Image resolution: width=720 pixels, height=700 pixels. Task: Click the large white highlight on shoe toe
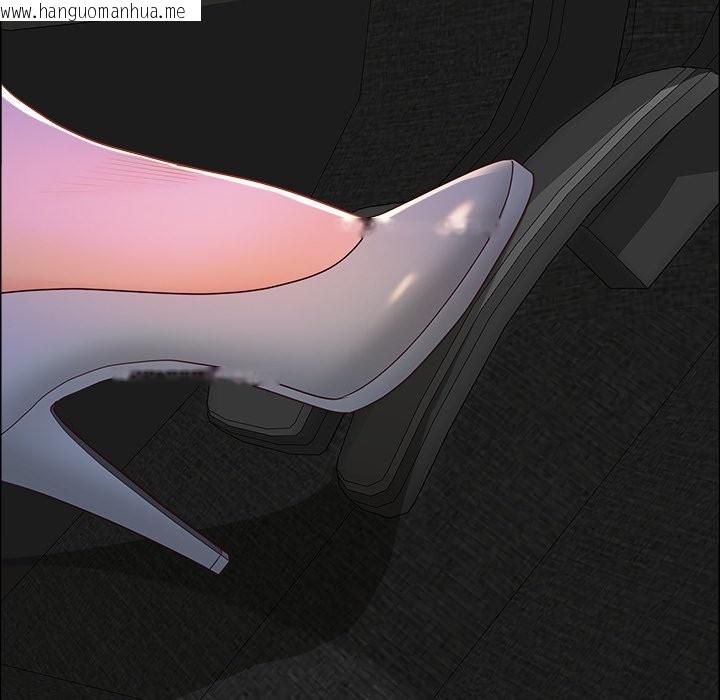click(x=462, y=213)
